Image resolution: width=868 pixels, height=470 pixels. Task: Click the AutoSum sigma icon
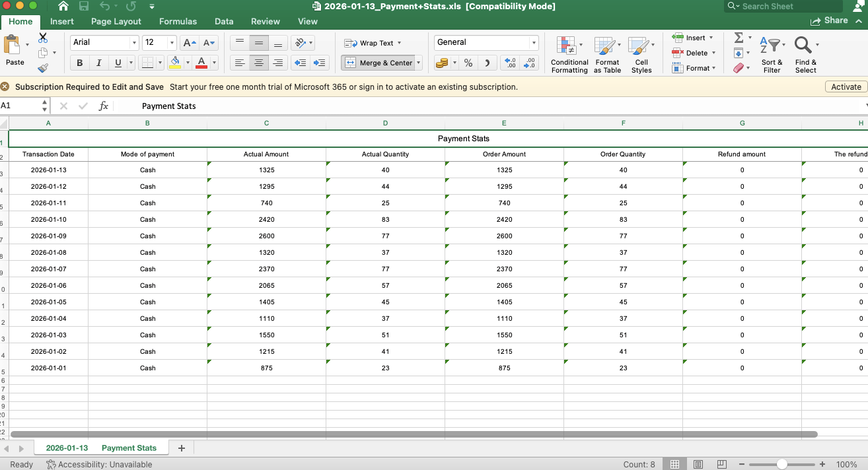[x=739, y=38]
